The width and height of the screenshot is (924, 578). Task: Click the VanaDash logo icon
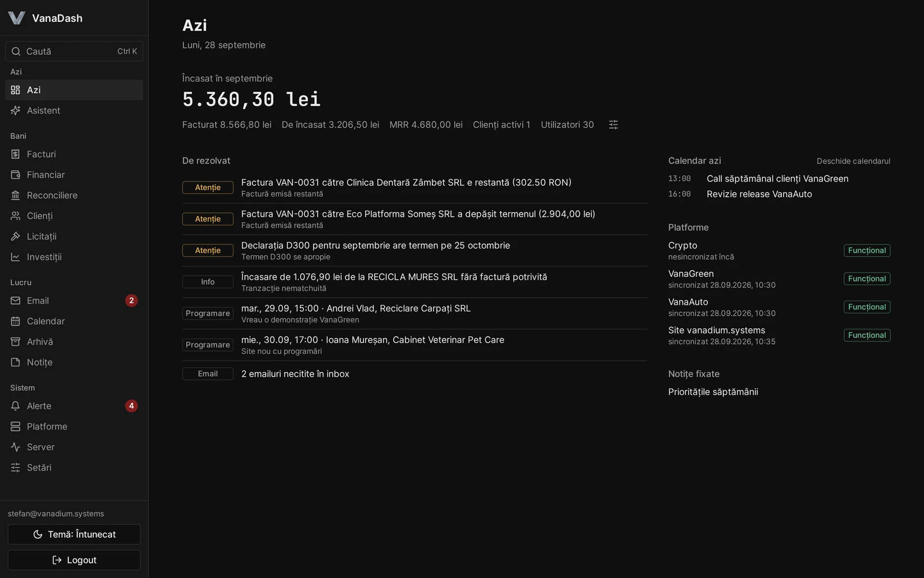point(17,18)
